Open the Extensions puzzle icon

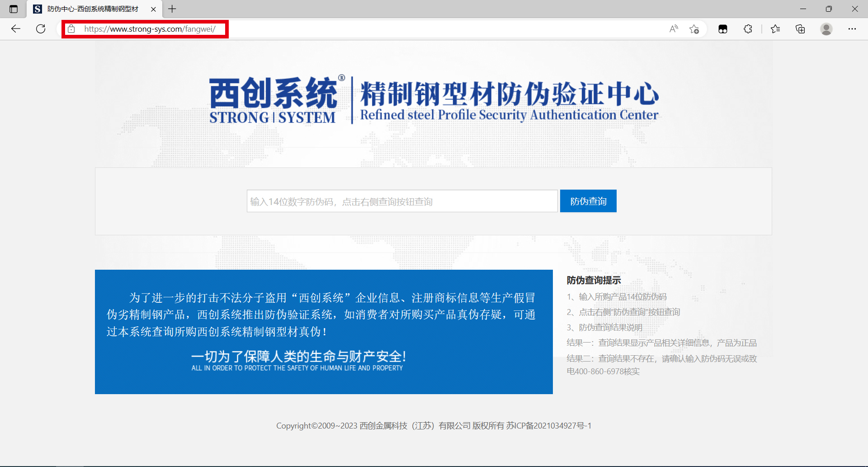point(748,29)
